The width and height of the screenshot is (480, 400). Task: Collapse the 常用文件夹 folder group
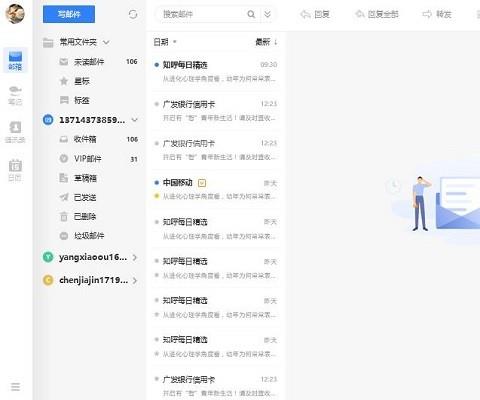[106, 42]
